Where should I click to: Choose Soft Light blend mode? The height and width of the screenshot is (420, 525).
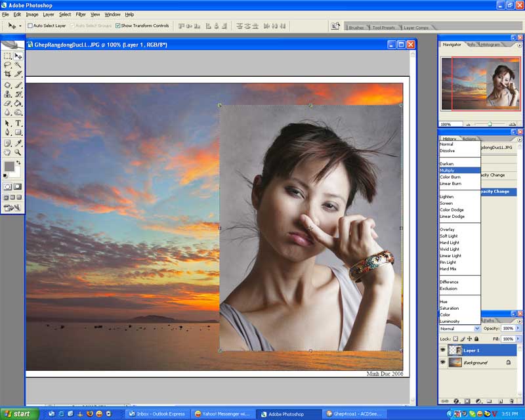460,236
